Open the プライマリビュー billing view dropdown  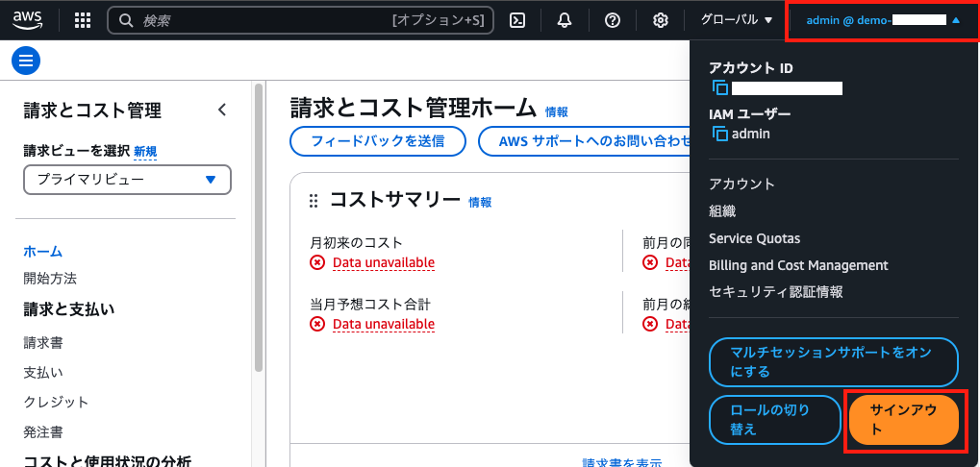(x=128, y=180)
